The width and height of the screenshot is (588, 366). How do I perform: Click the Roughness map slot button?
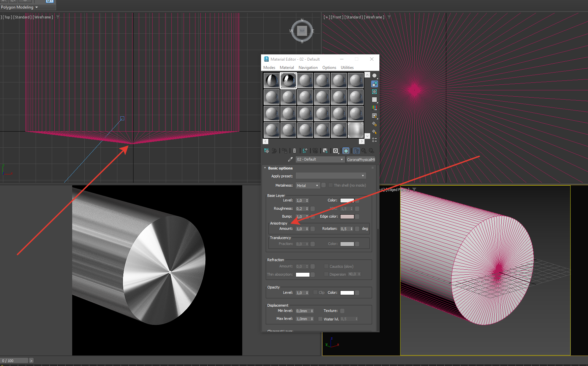coord(312,209)
